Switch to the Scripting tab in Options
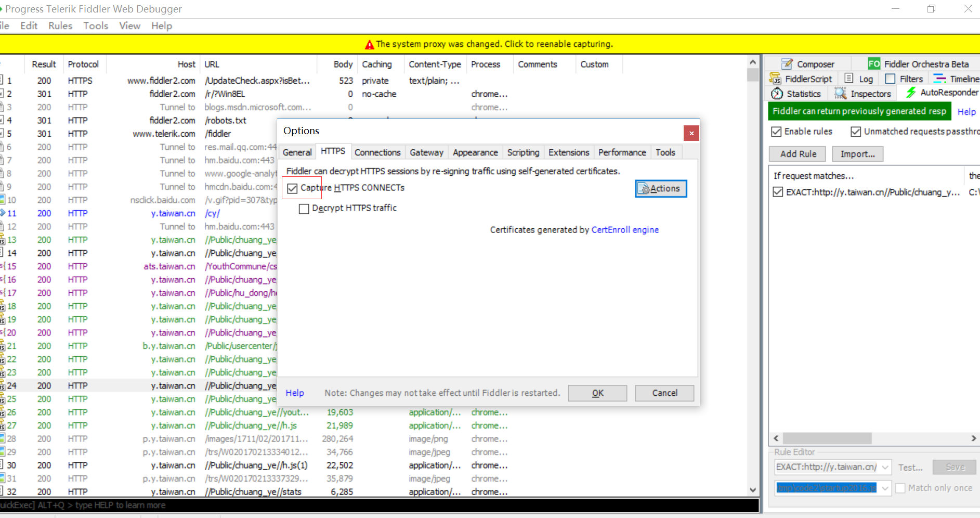This screenshot has height=518, width=980. [523, 152]
